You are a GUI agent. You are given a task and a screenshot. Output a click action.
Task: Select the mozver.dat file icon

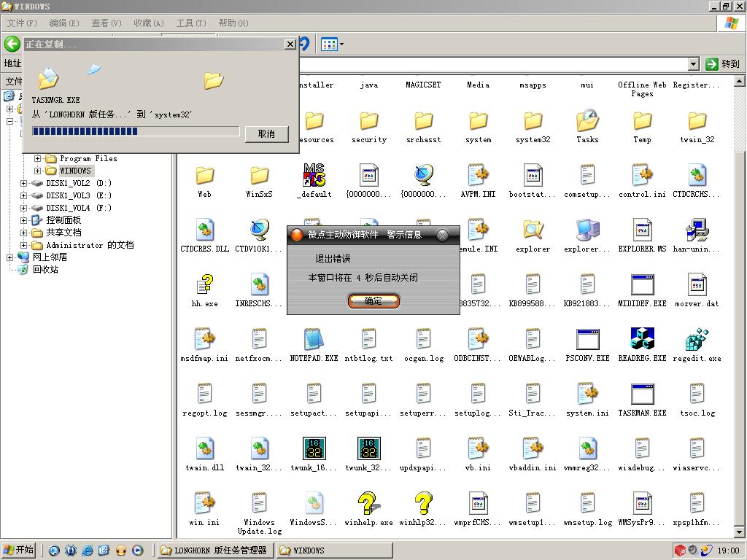pyautogui.click(x=697, y=284)
